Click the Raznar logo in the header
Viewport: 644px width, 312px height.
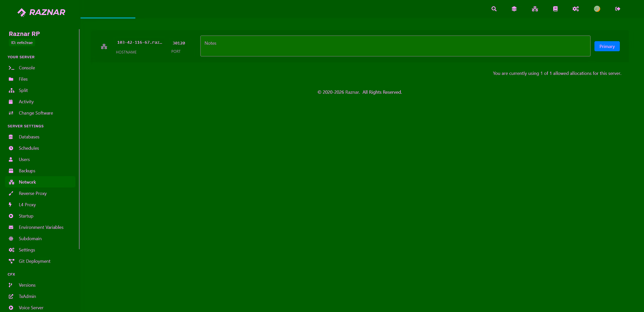42,12
